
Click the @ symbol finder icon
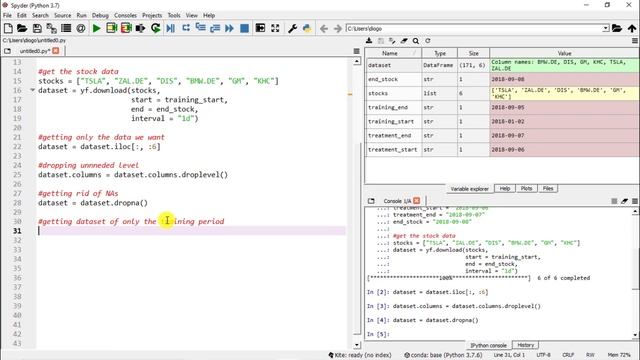(x=81, y=28)
